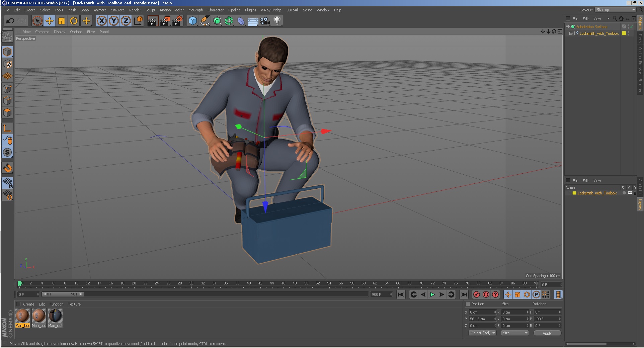Toggle Snap S icon in left palette

[x=7, y=153]
